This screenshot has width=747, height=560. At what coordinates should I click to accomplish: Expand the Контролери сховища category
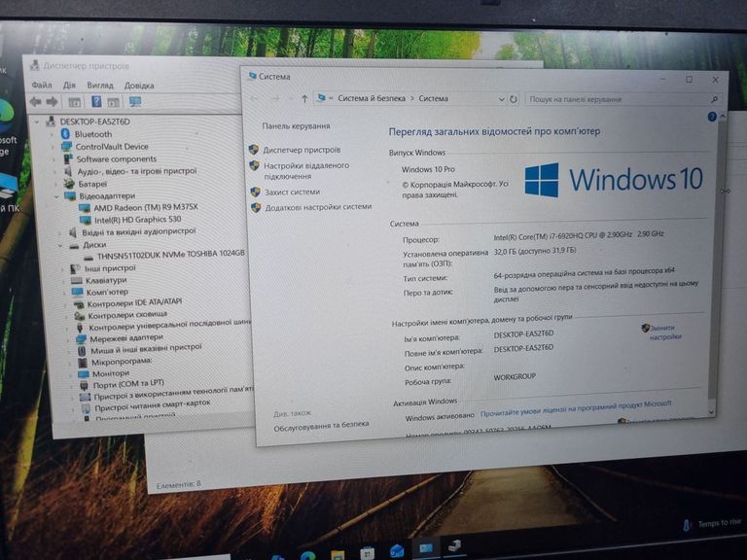tap(66, 316)
